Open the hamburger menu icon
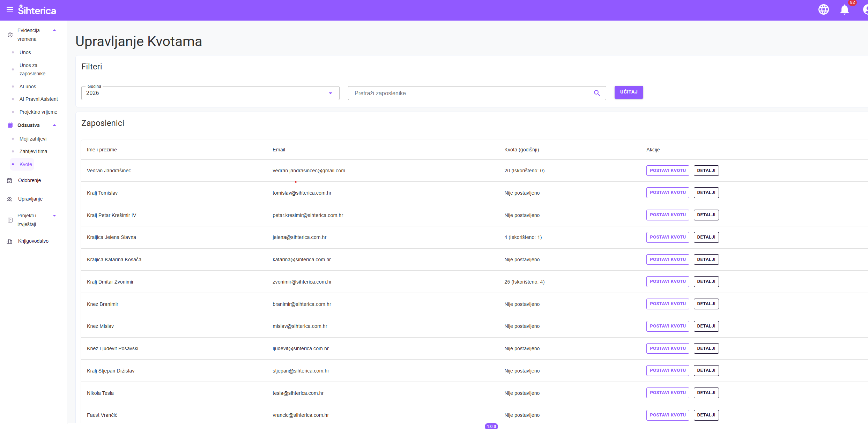This screenshot has width=868, height=429. (10, 10)
